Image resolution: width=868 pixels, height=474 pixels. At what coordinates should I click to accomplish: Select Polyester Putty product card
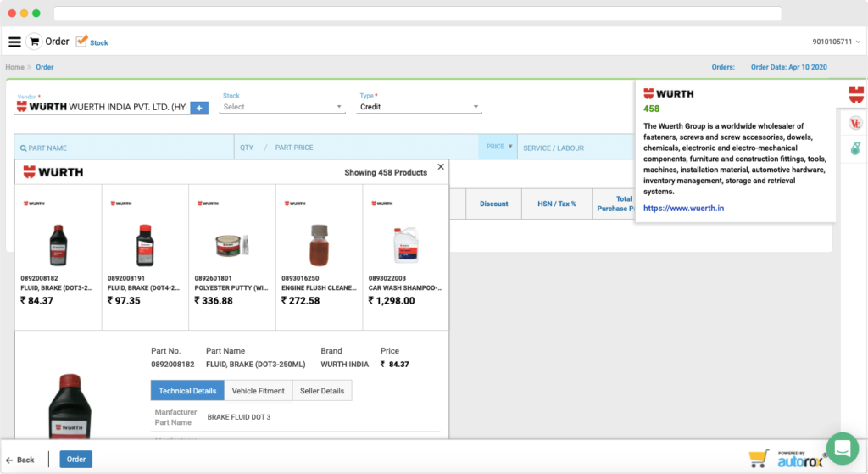232,258
